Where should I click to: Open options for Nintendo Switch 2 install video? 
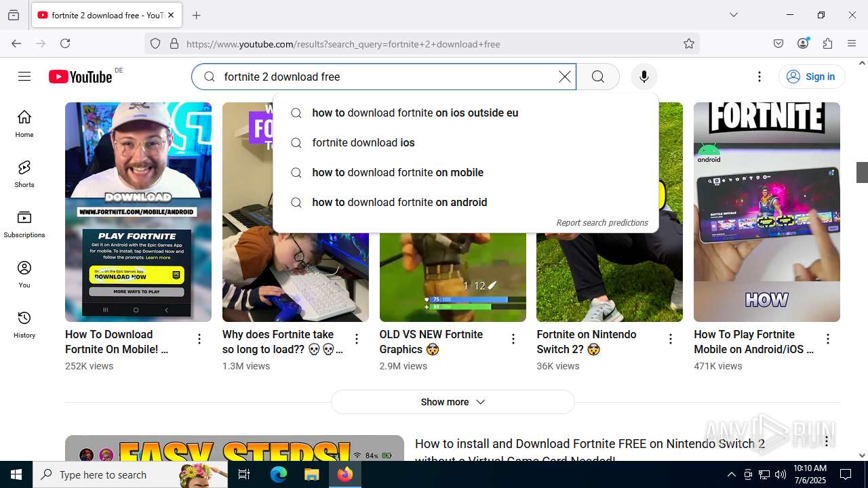[x=827, y=442]
